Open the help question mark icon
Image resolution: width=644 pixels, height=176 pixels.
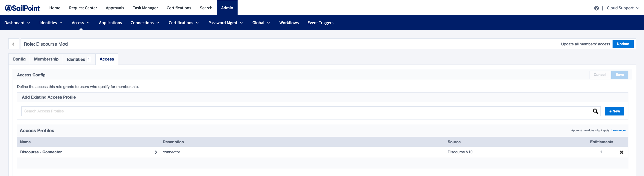596,8
